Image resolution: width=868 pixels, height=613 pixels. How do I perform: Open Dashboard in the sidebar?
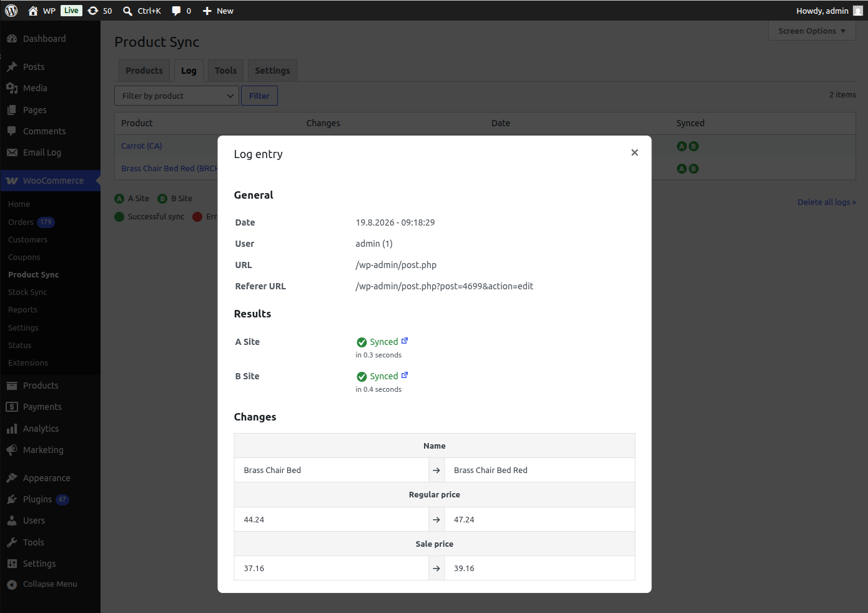50,39
